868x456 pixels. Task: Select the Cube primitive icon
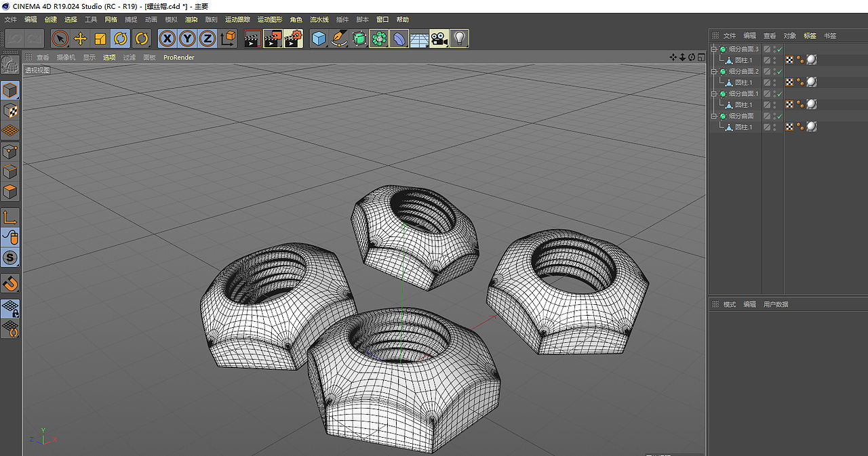point(317,39)
